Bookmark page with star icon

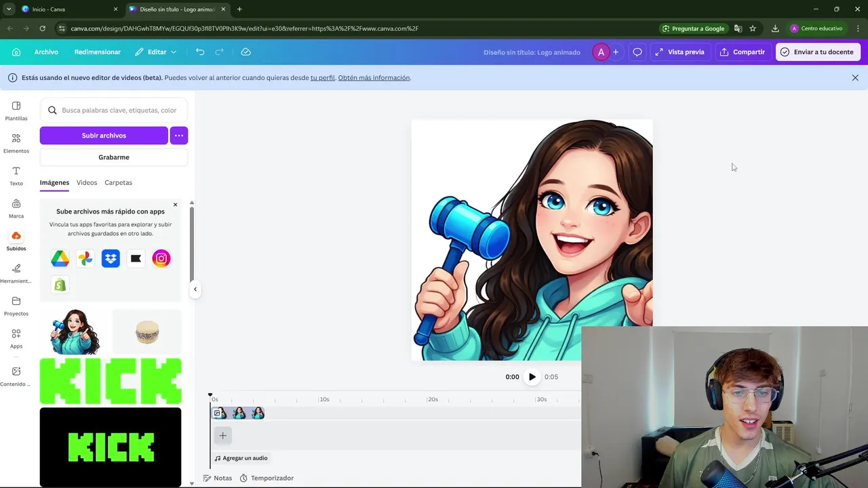(x=753, y=28)
